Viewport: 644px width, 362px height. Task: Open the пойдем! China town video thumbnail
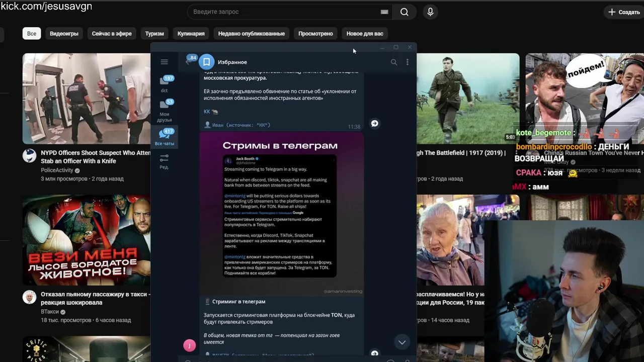[585, 90]
